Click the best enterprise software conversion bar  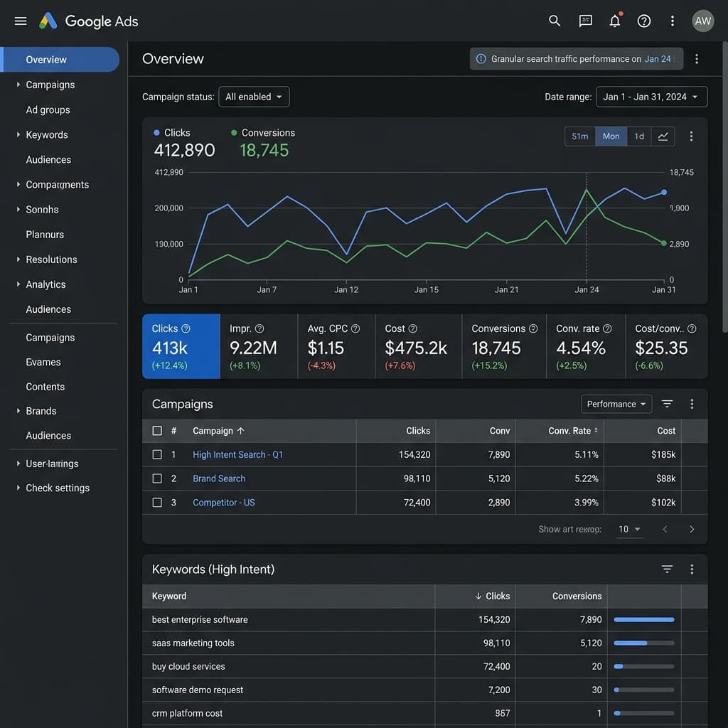(x=643, y=620)
